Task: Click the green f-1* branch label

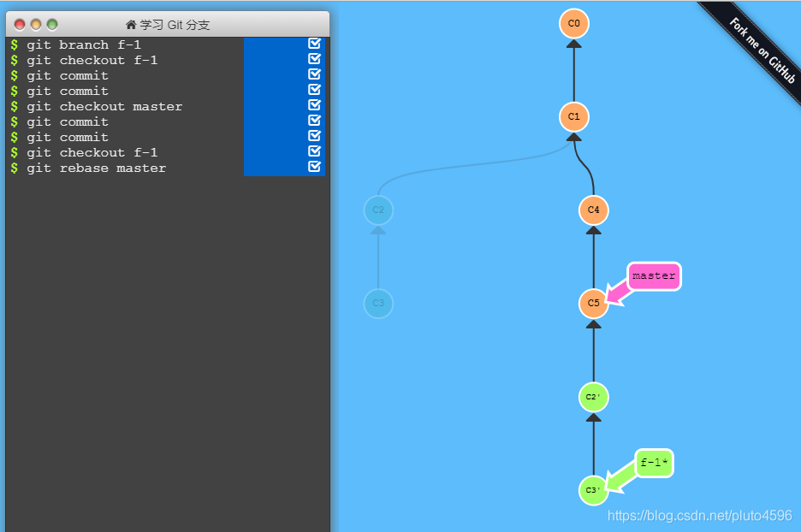Action: point(654,463)
